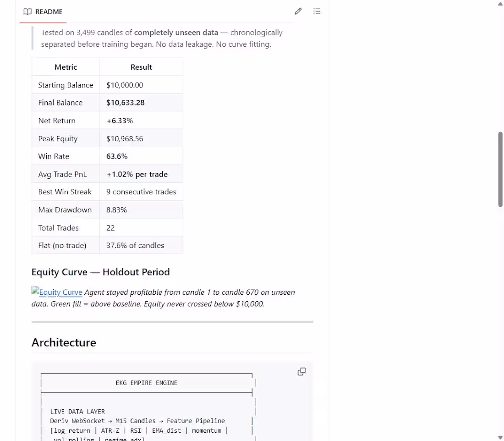Click the 'Metric' table header
The image size is (504, 441).
(66, 67)
